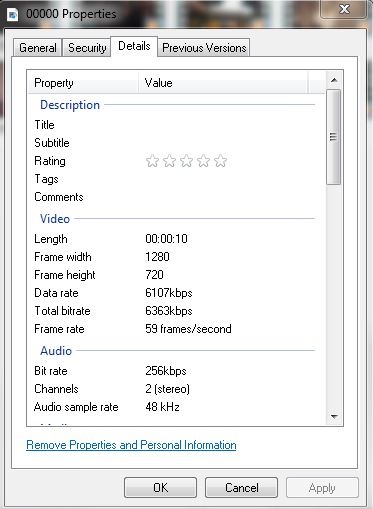Select the Details tab
This screenshot has height=509, width=373.
coord(134,46)
